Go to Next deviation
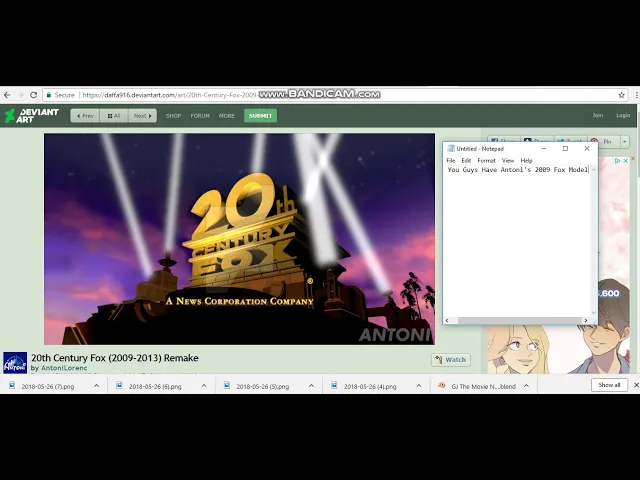The height and width of the screenshot is (480, 640). pos(142,116)
